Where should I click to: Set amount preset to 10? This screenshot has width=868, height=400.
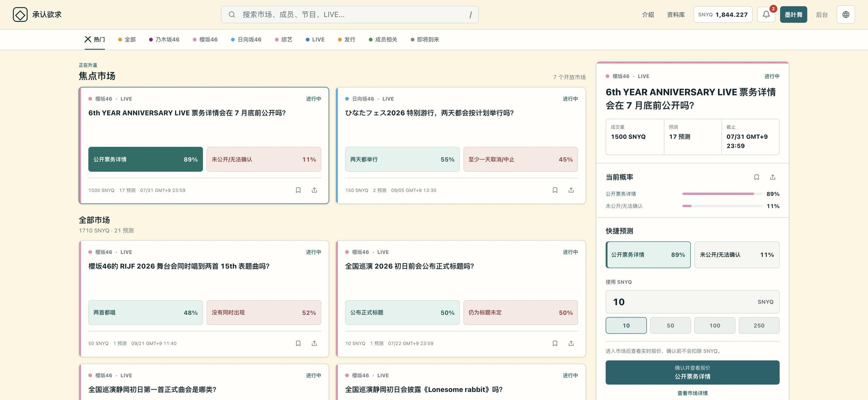click(x=626, y=325)
